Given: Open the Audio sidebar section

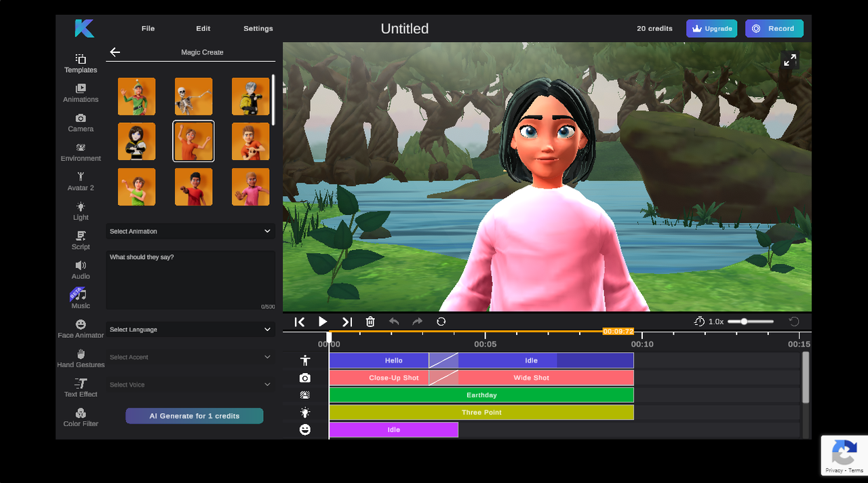Looking at the screenshot, I should 81,269.
